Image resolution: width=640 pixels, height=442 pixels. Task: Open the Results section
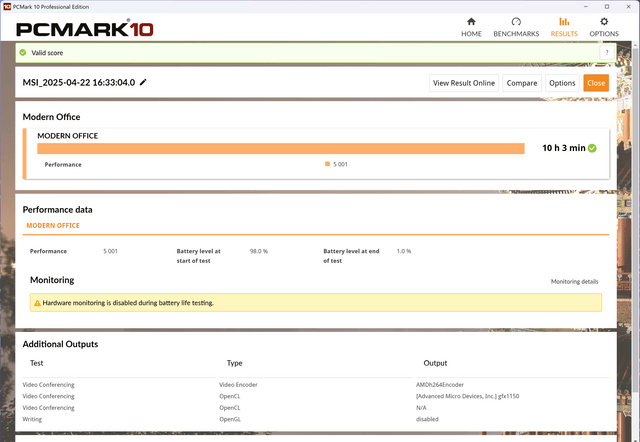(564, 27)
